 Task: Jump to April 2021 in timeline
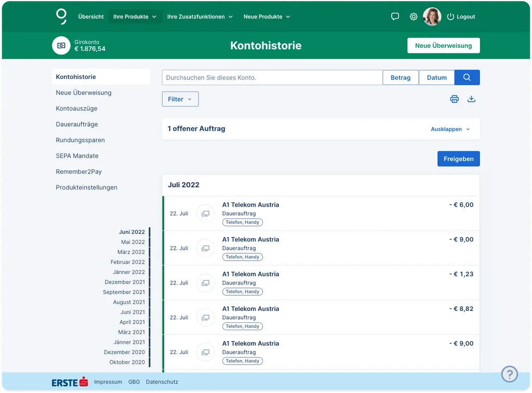point(132,322)
